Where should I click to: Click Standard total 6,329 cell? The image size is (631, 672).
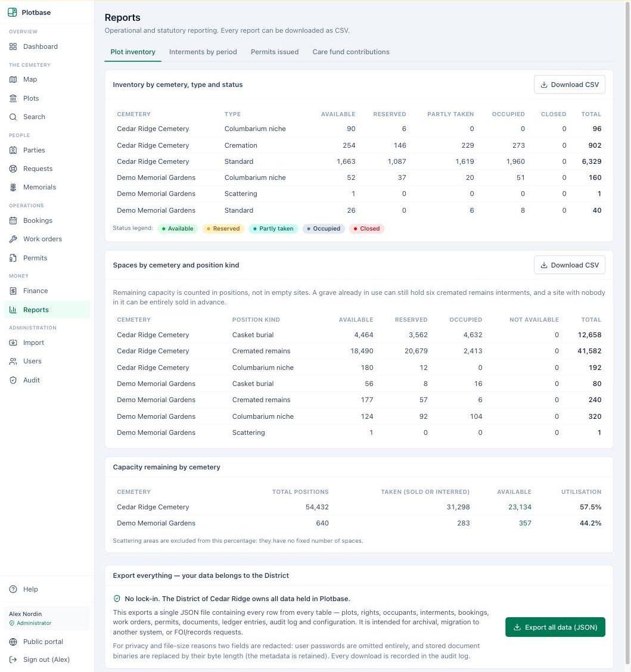pyautogui.click(x=591, y=161)
